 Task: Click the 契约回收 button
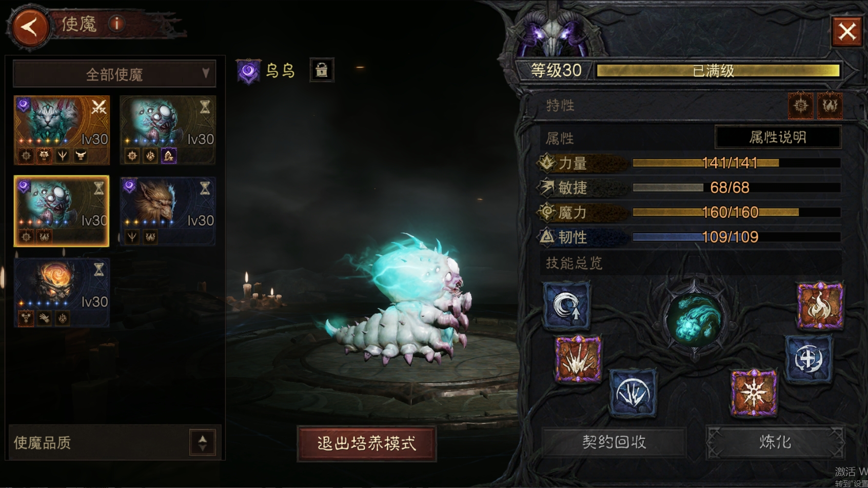click(614, 442)
